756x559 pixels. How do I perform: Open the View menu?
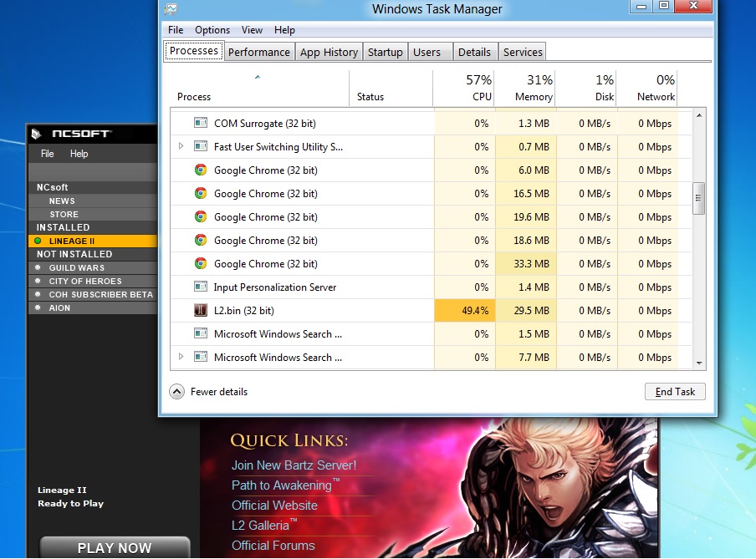tap(252, 30)
